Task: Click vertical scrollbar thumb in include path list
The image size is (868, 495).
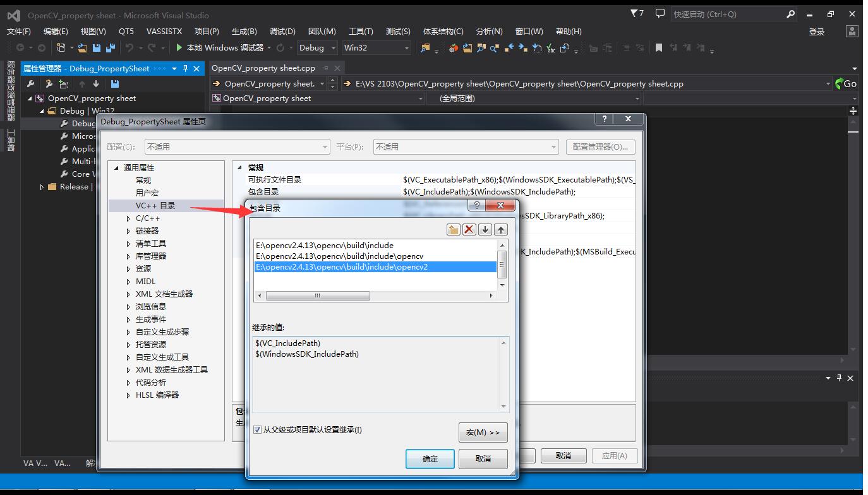Action: 502,264
